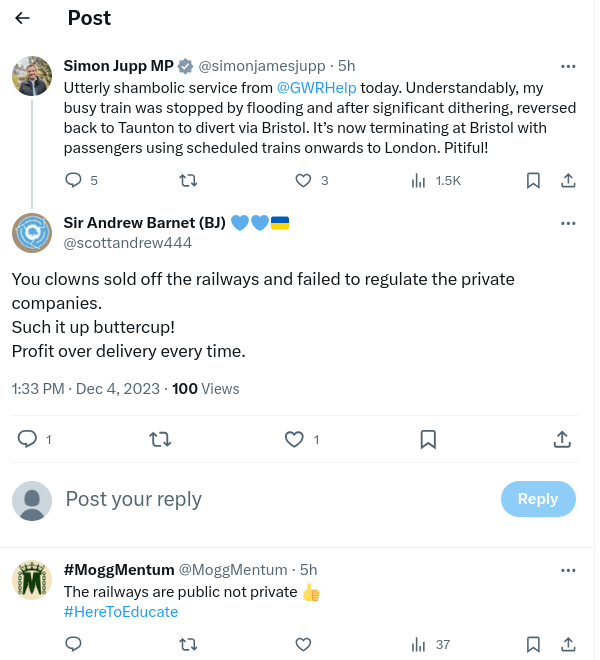
Task: Open Sir Andrew Barnet's profile avatar
Action: [x=32, y=233]
